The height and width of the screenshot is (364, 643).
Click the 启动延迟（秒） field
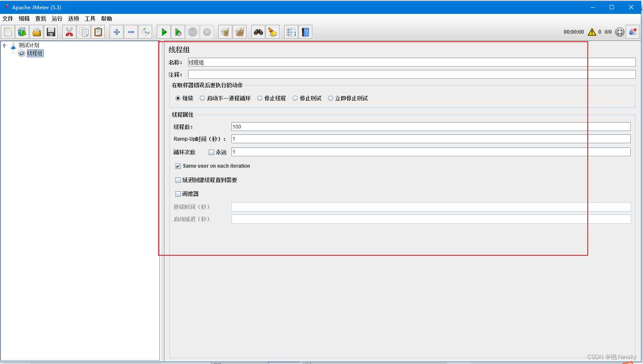coord(431,219)
